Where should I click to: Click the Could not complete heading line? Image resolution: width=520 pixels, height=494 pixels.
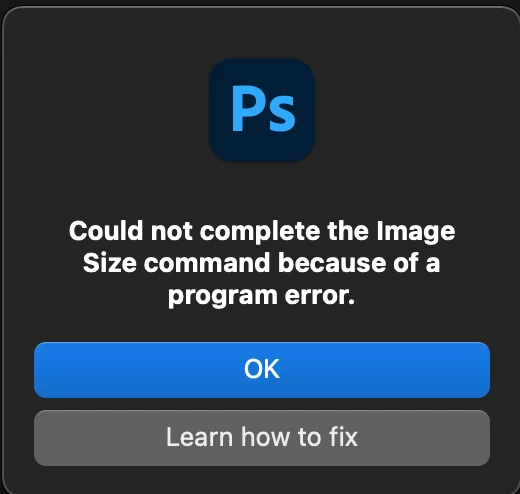pos(262,231)
